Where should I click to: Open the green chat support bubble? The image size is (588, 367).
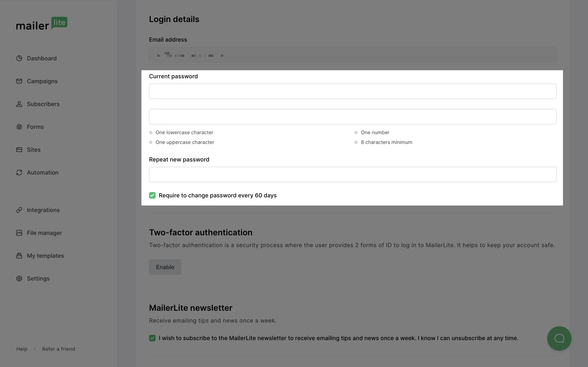(559, 338)
